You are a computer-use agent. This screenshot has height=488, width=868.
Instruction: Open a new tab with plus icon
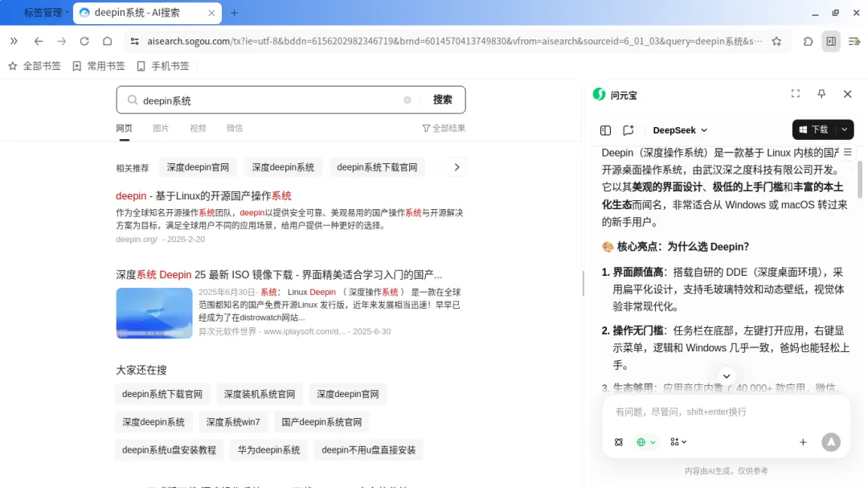tap(234, 13)
